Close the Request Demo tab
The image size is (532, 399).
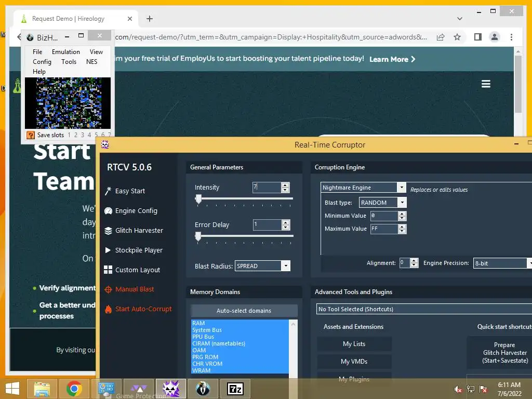[x=129, y=19]
